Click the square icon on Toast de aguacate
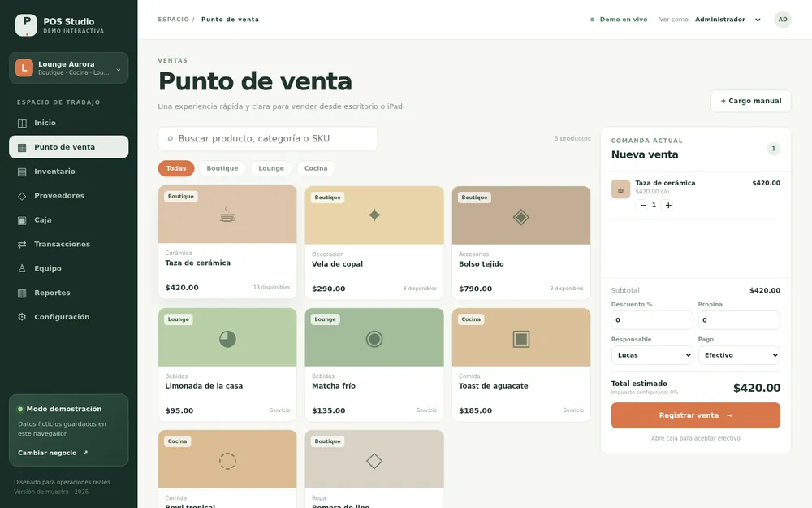 [521, 339]
